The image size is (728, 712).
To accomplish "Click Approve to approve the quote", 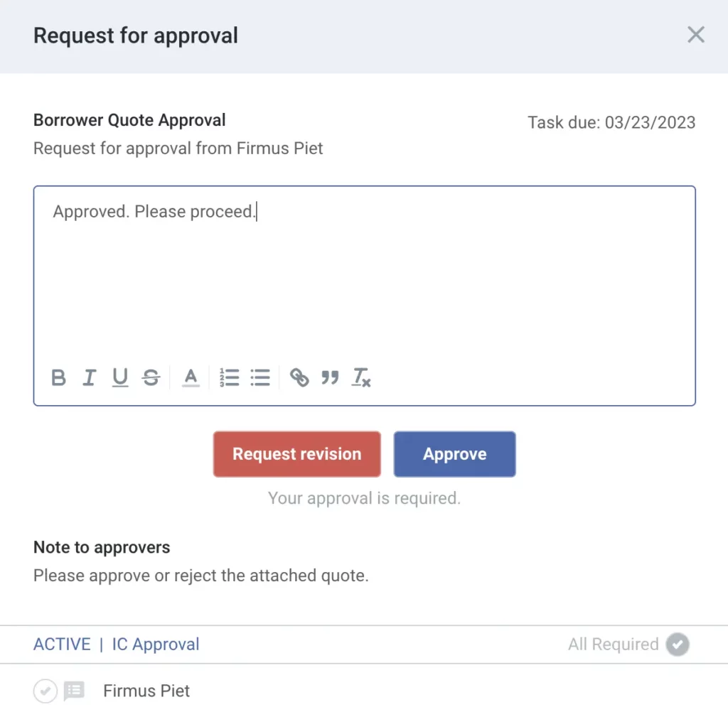I will [x=454, y=453].
